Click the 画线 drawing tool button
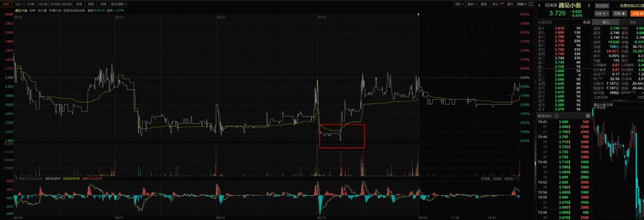Screen dimensions: 644x220 click(484, 4)
